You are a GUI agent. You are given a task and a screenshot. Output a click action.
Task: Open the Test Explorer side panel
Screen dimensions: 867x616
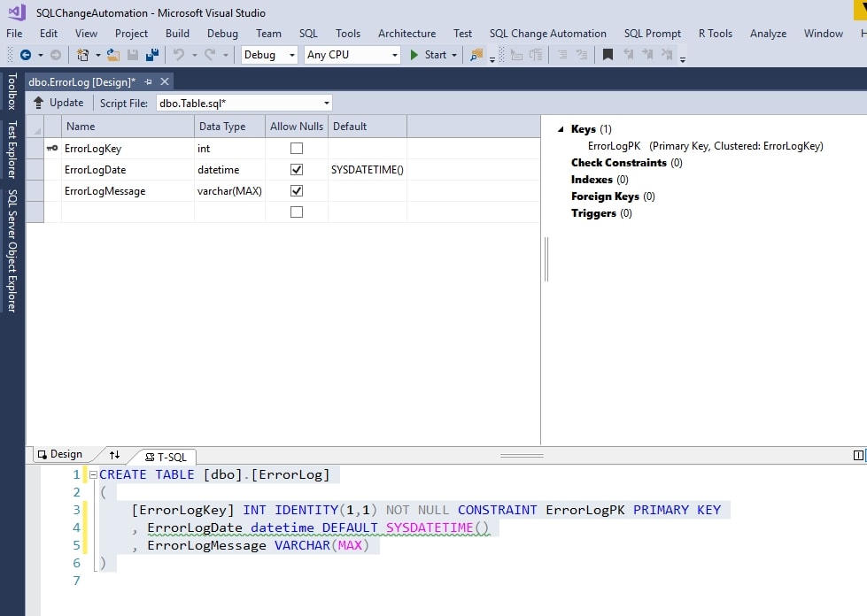coord(12,150)
